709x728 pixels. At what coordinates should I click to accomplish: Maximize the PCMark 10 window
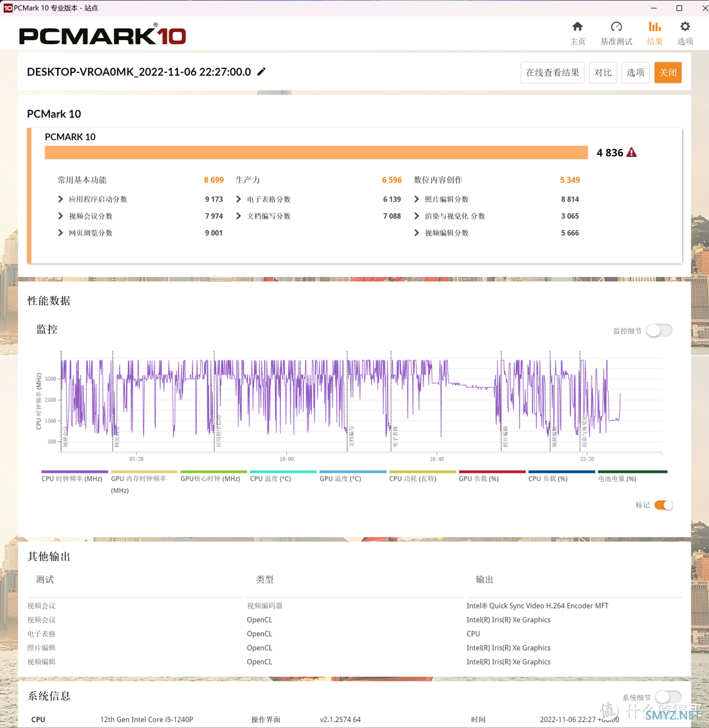(x=679, y=8)
